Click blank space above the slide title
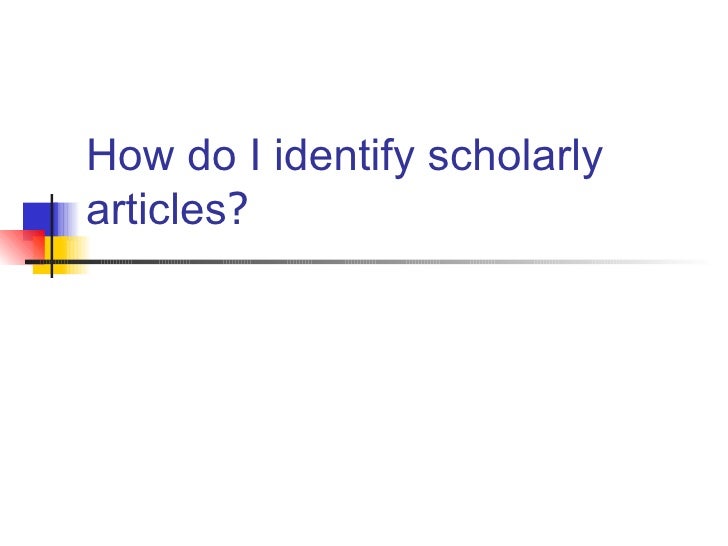The width and height of the screenshot is (728, 546). (x=364, y=65)
